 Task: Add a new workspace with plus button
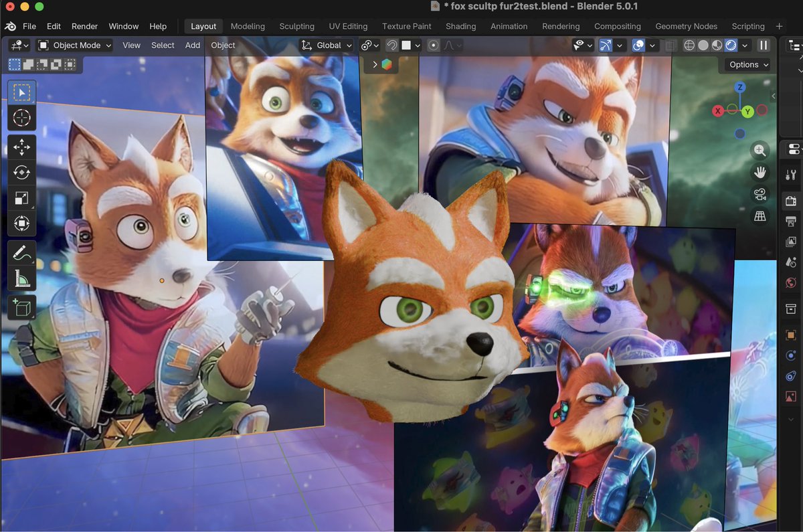click(x=779, y=26)
